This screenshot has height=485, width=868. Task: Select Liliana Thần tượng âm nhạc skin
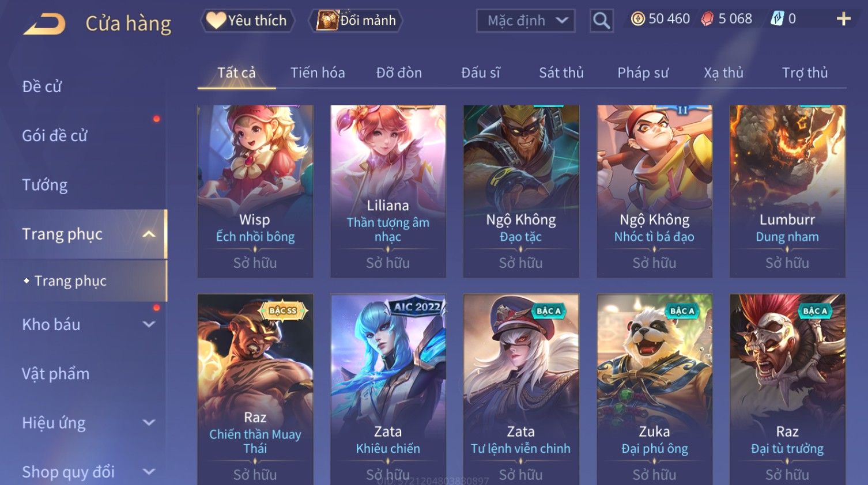tap(388, 191)
